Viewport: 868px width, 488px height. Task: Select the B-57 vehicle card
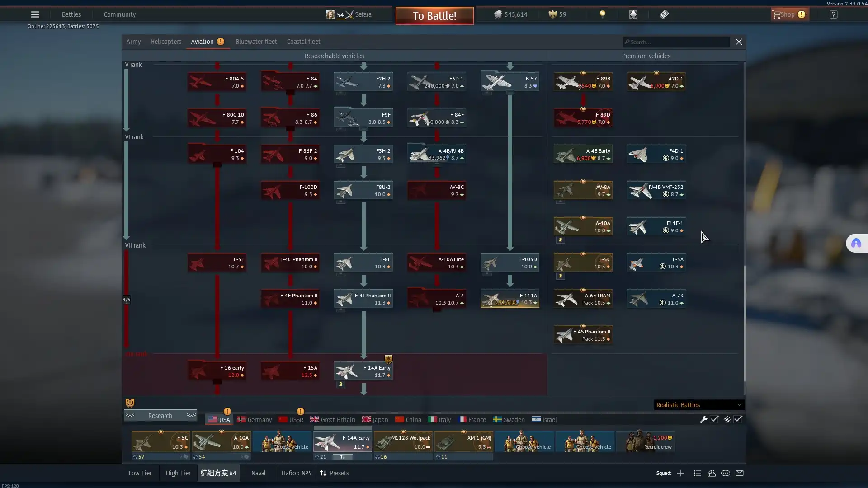click(x=509, y=82)
